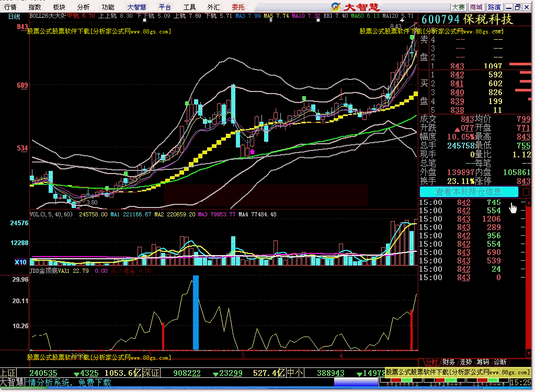Click the magenta up-arrow marker on the chart
This screenshot has width=535, height=392.
(252, 152)
